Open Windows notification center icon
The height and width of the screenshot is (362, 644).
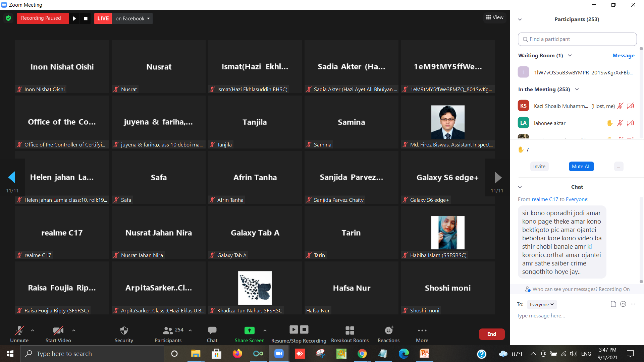coord(630,354)
